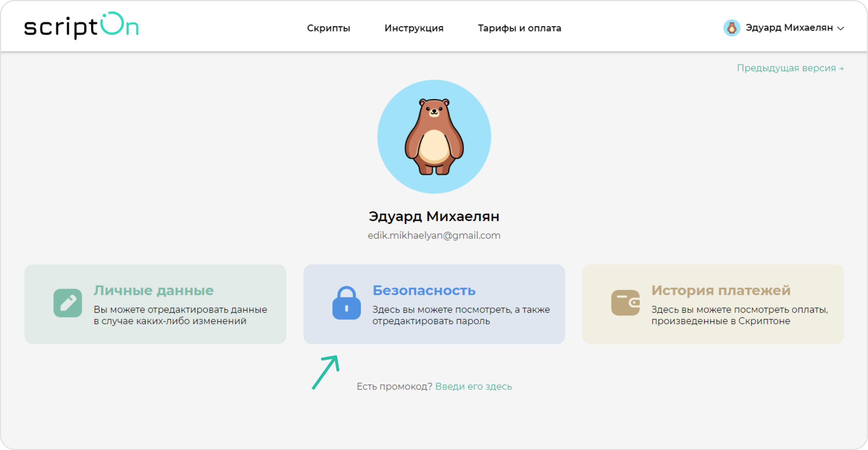
Task: Open Эдуард Михаелян account dropdown
Action: pyautogui.click(x=789, y=28)
